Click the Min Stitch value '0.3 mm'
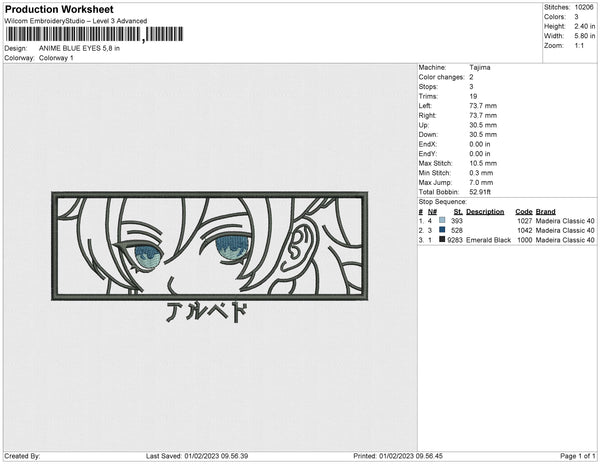The width and height of the screenshot is (600, 464). (481, 173)
